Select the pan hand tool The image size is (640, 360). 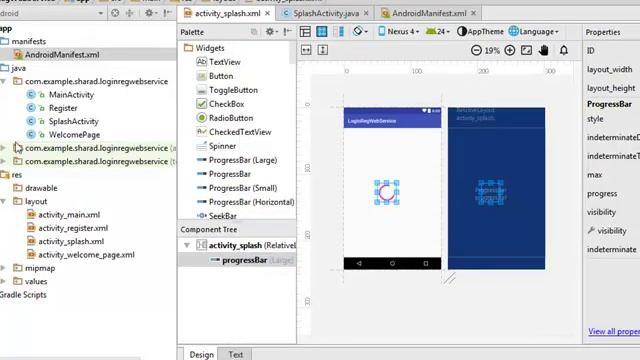(x=544, y=50)
